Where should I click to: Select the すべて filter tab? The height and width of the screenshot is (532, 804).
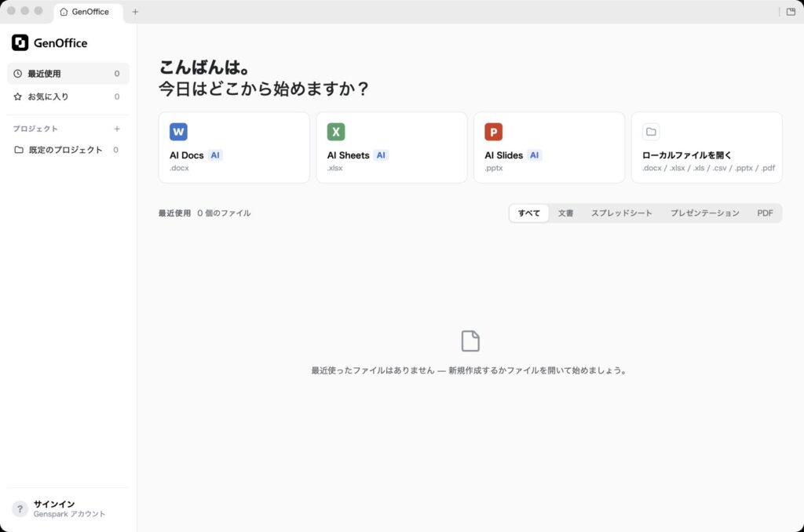tap(528, 213)
